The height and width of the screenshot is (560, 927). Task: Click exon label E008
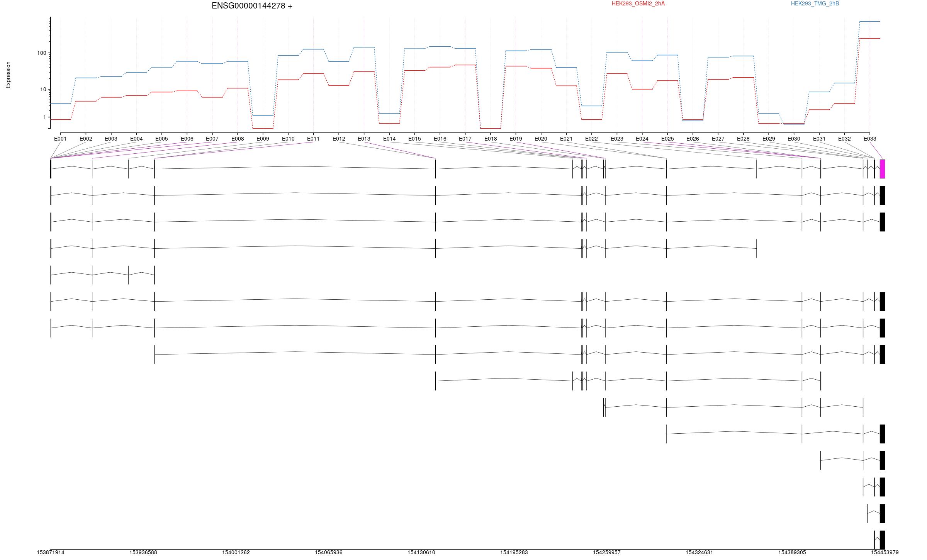click(x=238, y=139)
